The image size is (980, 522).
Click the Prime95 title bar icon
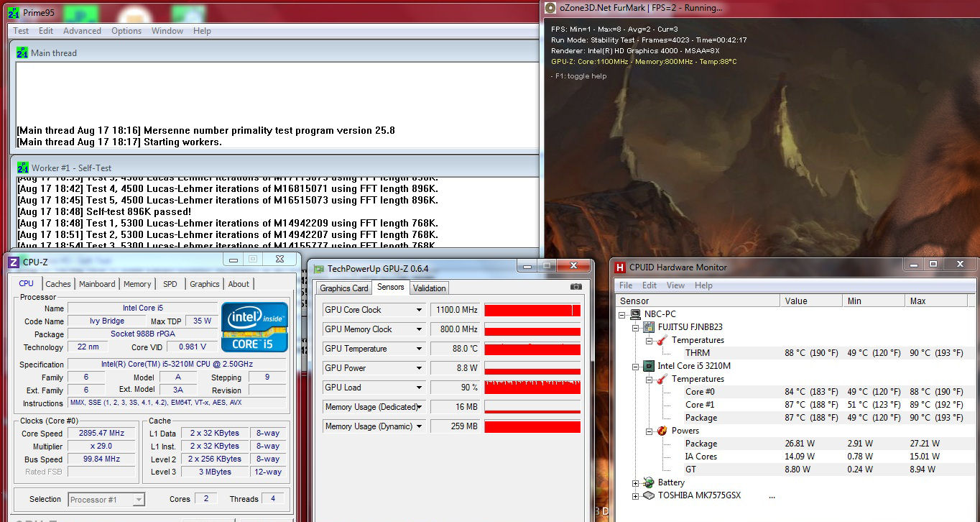[x=14, y=12]
